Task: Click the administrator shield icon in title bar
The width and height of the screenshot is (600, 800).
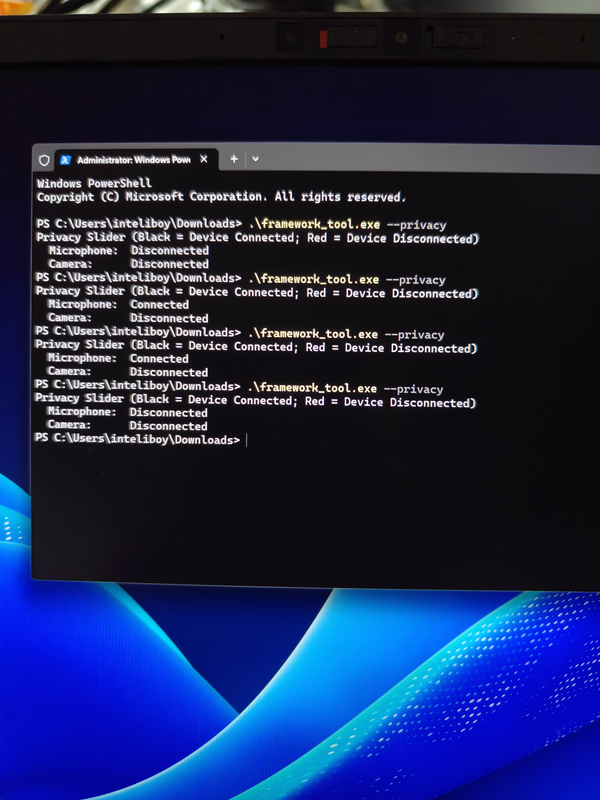Action: click(44, 160)
